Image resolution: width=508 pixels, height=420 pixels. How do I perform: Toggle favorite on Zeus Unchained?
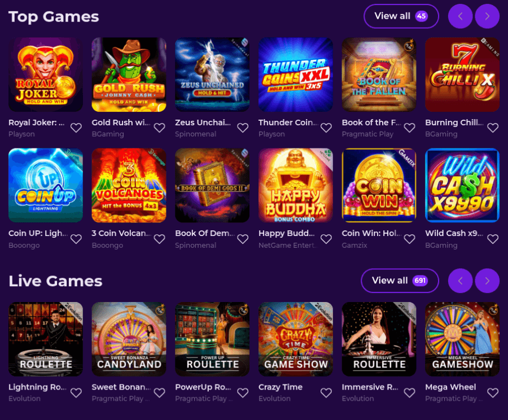coord(243,128)
